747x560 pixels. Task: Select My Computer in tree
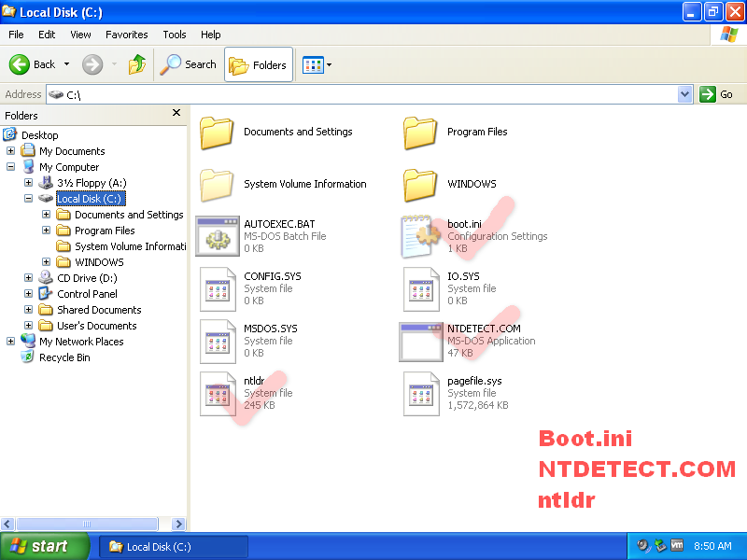pyautogui.click(x=69, y=167)
